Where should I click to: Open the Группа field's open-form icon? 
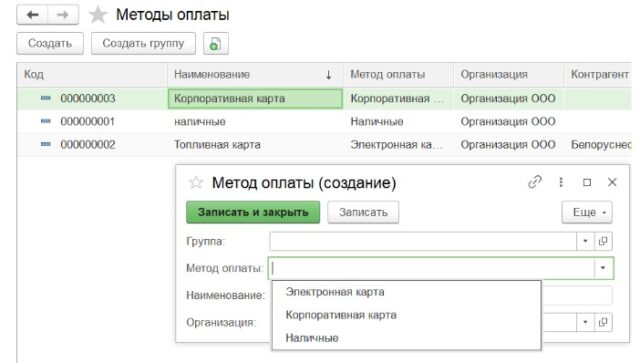click(x=603, y=241)
